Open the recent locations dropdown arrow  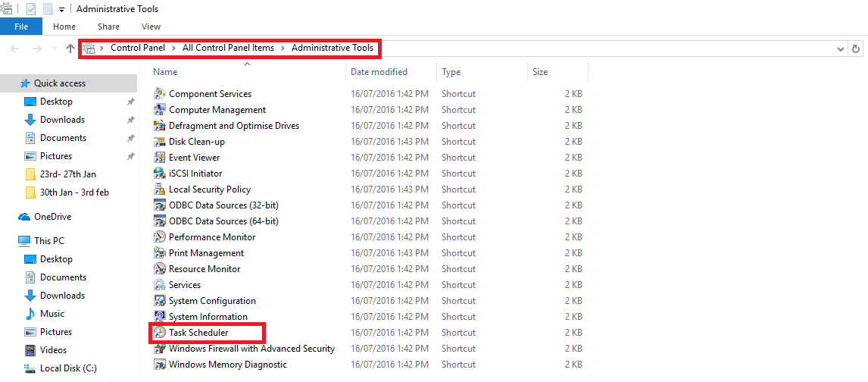click(x=55, y=49)
